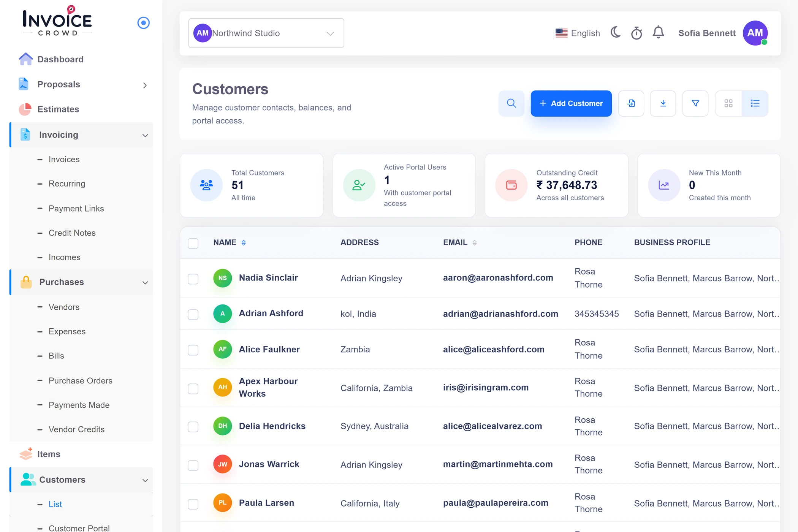This screenshot has height=532, width=798.
Task: Open the Dashboard home icon
Action: click(25, 59)
